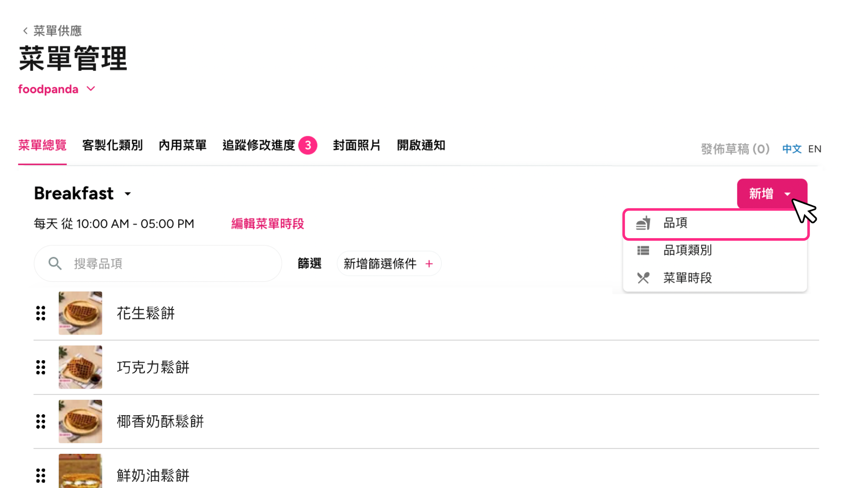This screenshot has height=488, width=868.
Task: Switch the language to 中文
Action: [x=792, y=149]
